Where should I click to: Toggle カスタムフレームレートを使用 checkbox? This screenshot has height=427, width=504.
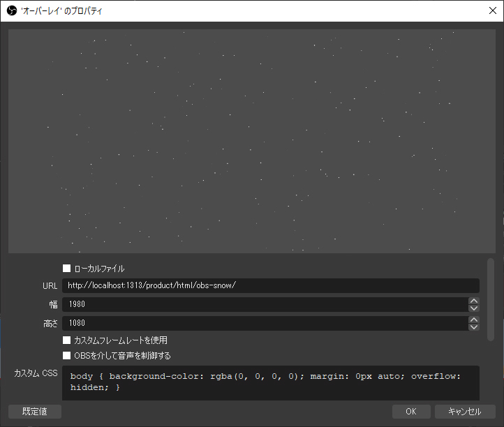coord(66,340)
